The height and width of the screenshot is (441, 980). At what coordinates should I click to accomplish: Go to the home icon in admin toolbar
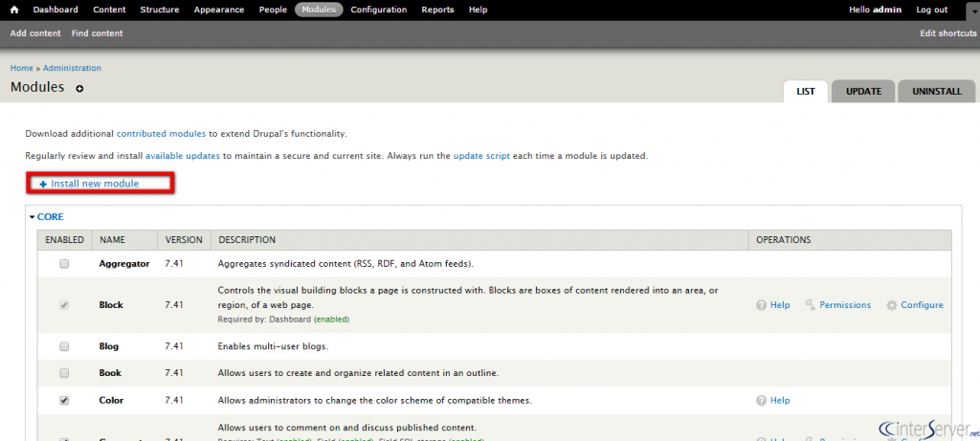(x=14, y=10)
